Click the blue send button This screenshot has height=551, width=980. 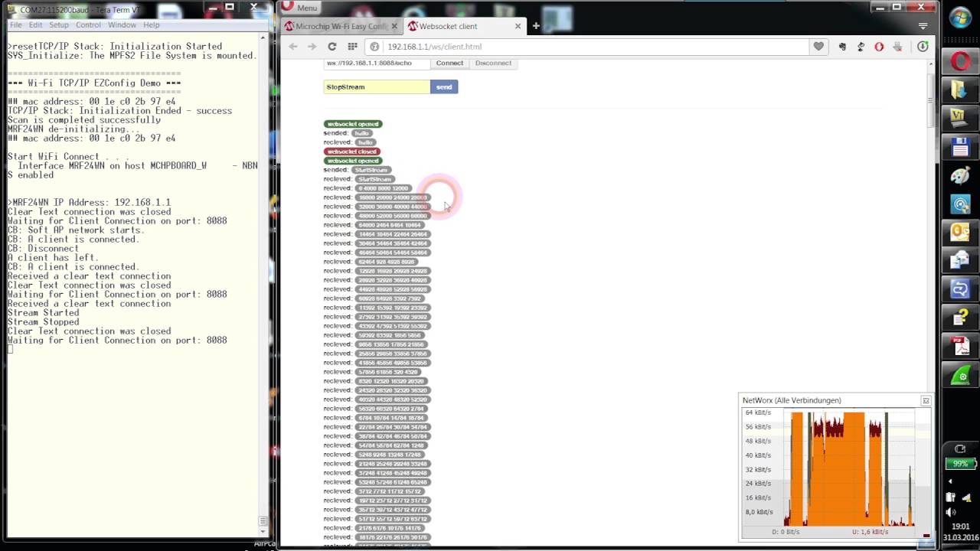tap(444, 86)
